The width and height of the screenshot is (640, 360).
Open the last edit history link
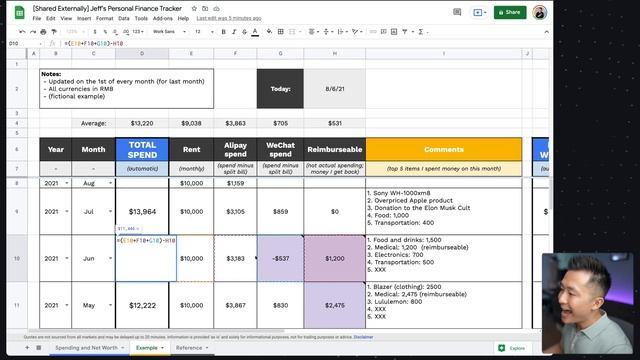coord(229,18)
